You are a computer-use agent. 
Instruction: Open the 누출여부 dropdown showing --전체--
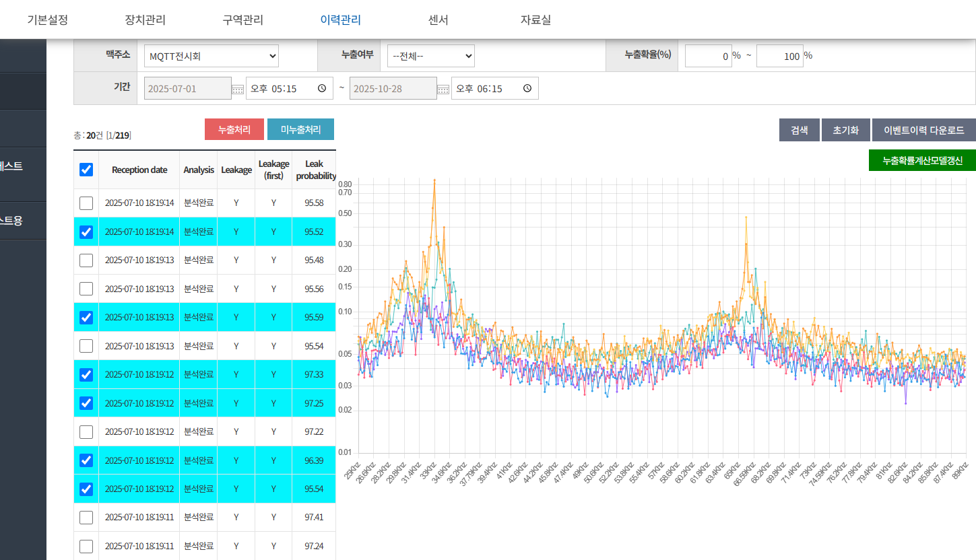coord(431,57)
